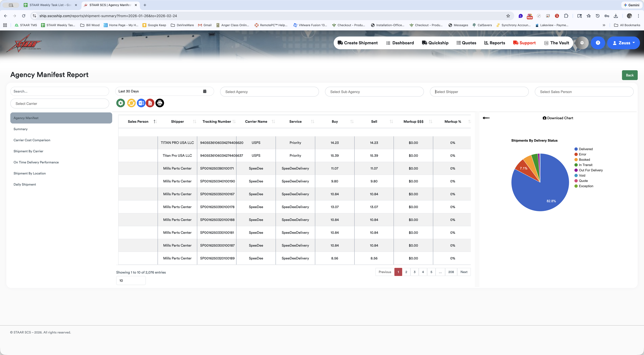This screenshot has height=355, width=644.
Task: Go to the Next results page
Action: (x=464, y=272)
